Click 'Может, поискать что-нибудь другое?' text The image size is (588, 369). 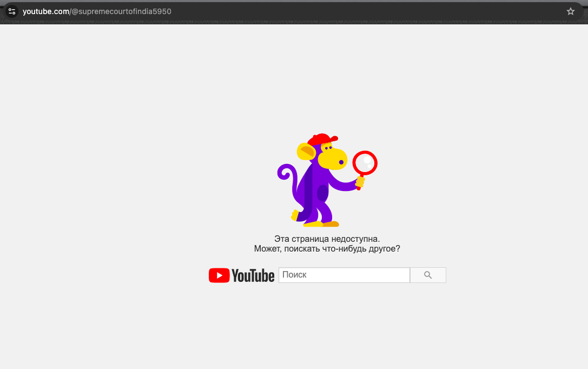(x=327, y=249)
